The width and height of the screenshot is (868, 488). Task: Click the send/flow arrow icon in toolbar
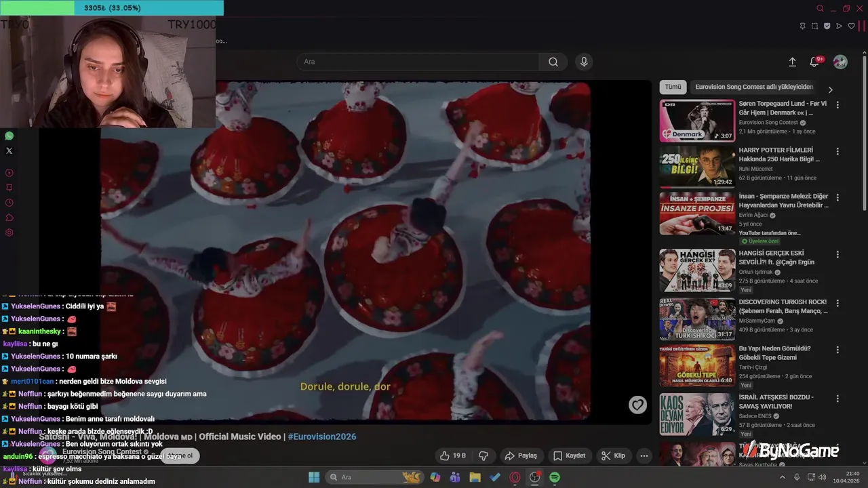click(x=839, y=26)
